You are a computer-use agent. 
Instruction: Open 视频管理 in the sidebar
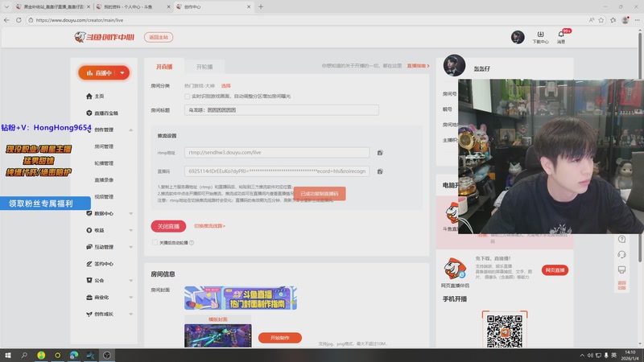tap(104, 196)
